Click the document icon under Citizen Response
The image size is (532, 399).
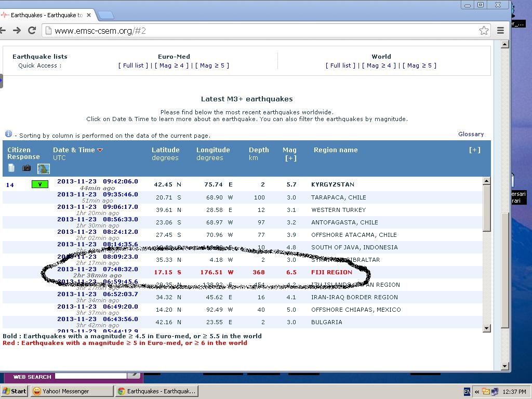coord(11,168)
